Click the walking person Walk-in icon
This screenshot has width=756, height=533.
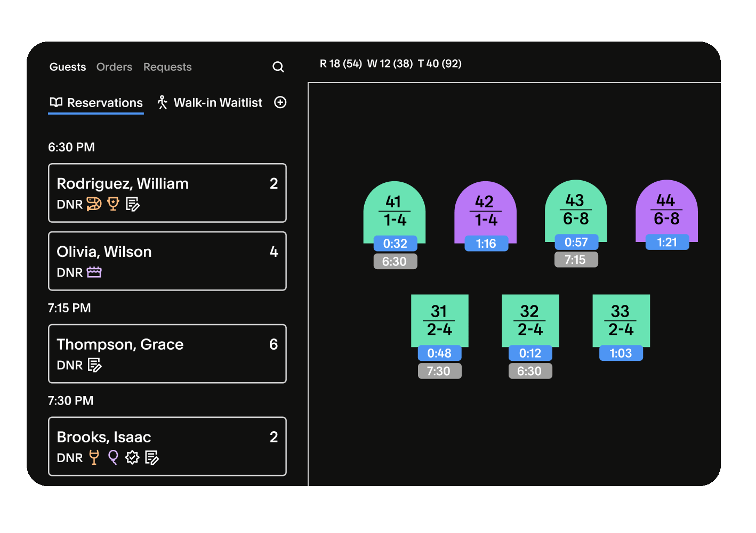pos(163,102)
